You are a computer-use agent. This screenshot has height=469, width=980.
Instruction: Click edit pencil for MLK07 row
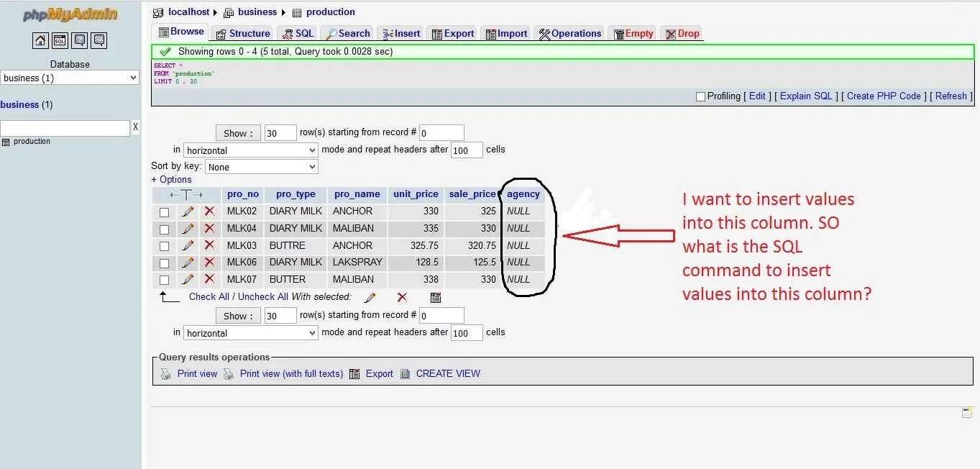(188, 279)
